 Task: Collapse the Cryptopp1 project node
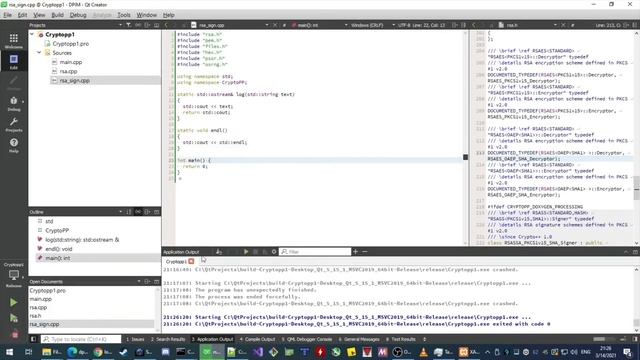32,35
